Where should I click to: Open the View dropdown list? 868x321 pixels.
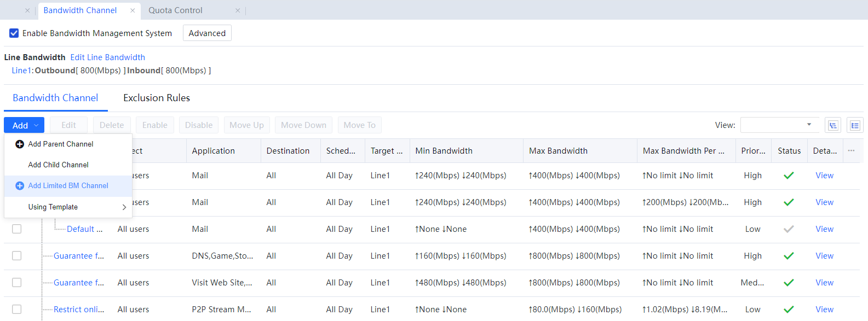coord(779,125)
